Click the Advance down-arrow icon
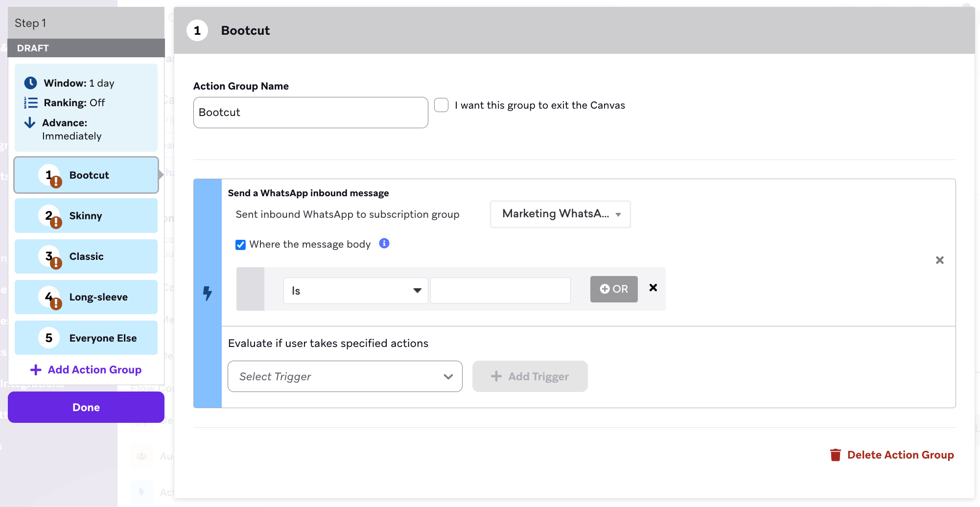Screen dimensions: 980x507 30,123
